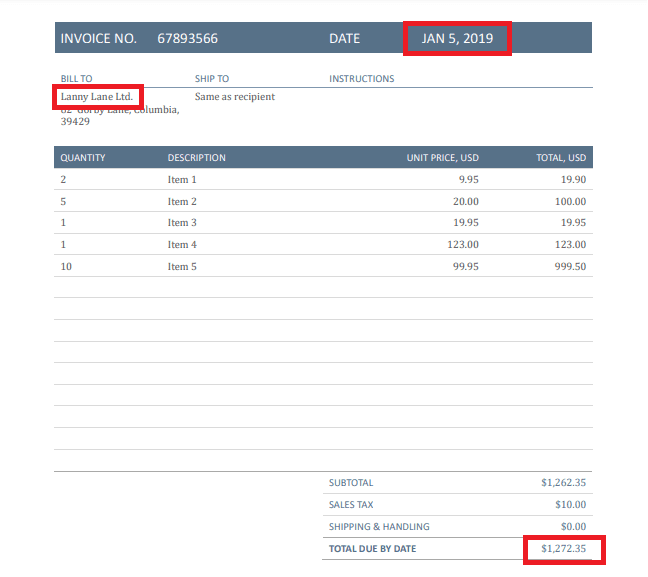648x577 pixels.
Task: Click the INSTRUCTIONS heading
Action: click(361, 79)
